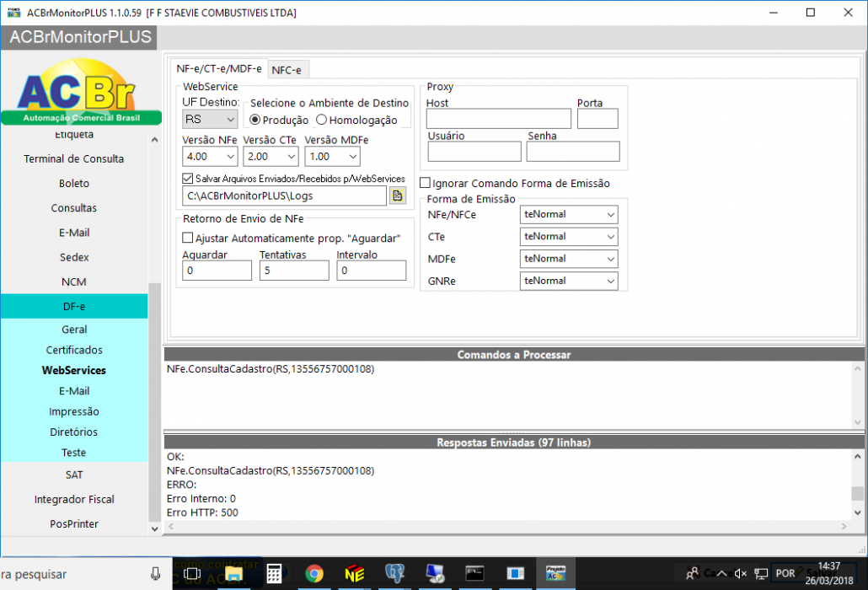
Task: Open Google Chrome from the taskbar
Action: [x=313, y=573]
